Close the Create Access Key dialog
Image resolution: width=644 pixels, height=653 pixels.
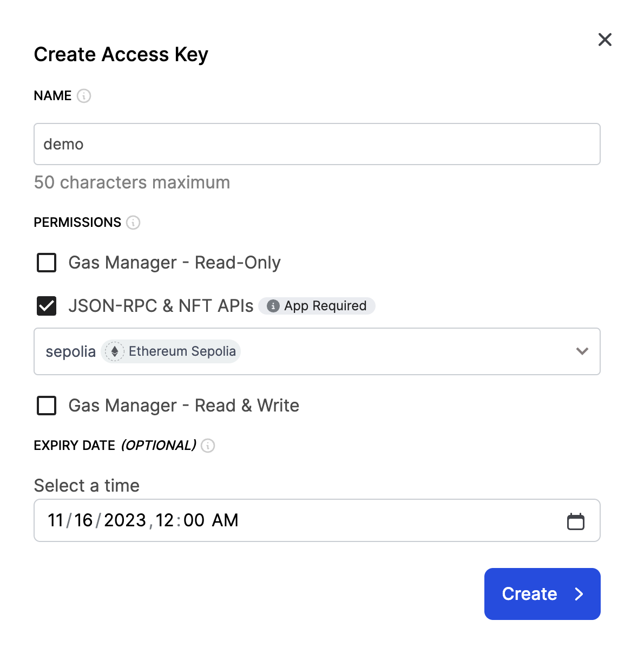click(604, 40)
